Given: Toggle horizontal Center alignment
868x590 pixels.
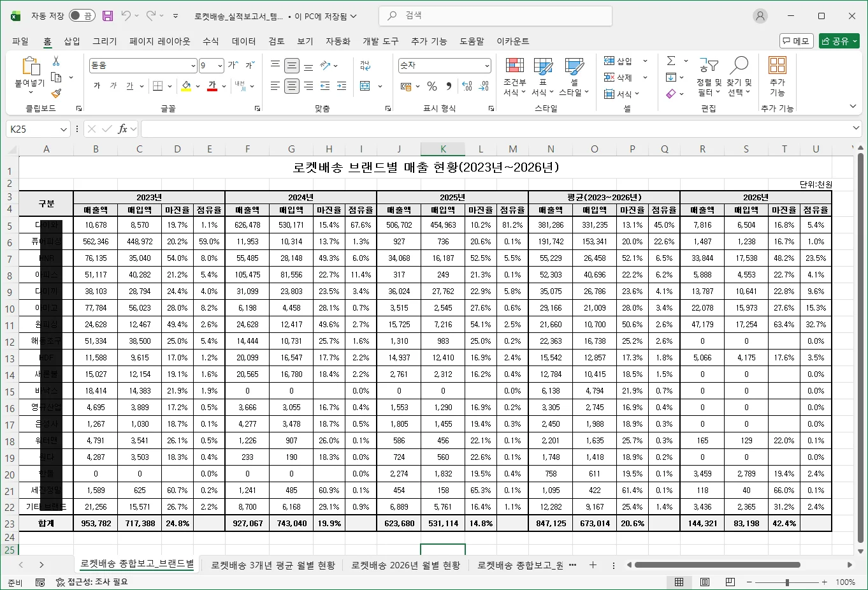Looking at the screenshot, I should 292,85.
